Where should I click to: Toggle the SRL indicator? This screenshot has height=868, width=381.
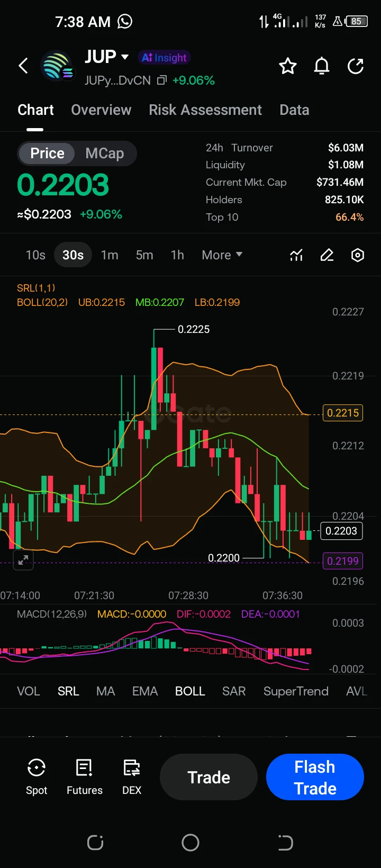[68, 691]
